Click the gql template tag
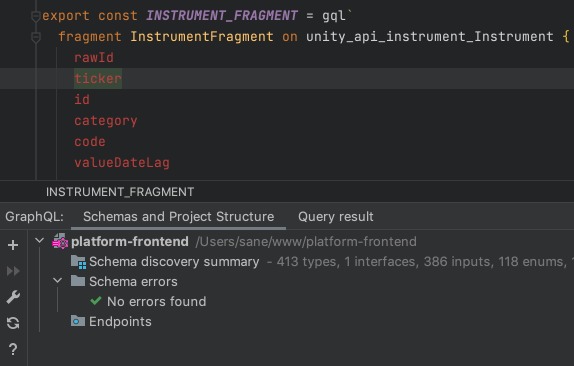Image resolution: width=574 pixels, height=366 pixels. 334,16
